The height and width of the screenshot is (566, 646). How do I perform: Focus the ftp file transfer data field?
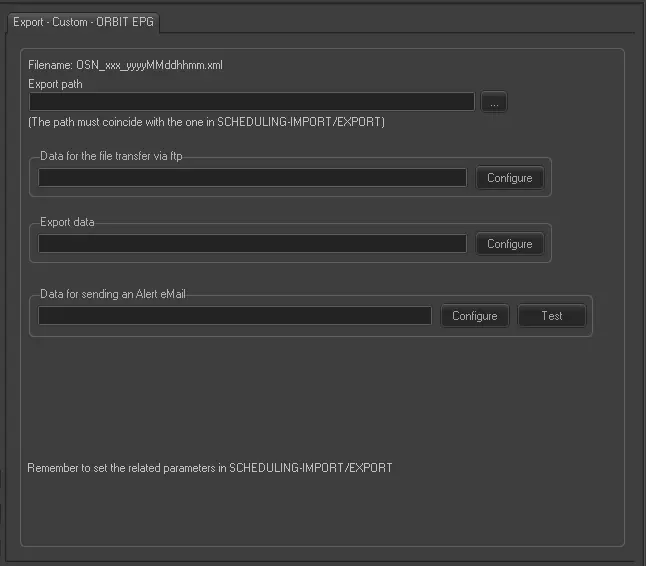tap(252, 178)
